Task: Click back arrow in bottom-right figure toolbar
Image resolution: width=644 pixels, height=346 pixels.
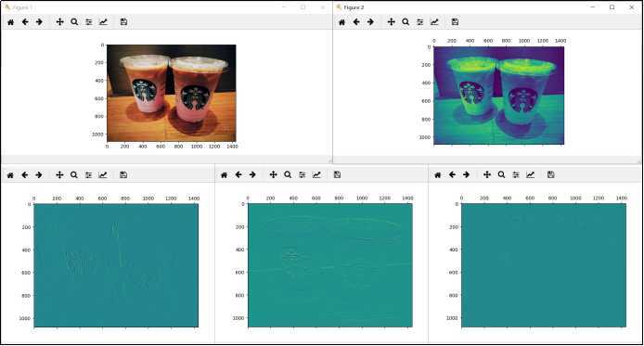Action: coord(452,174)
